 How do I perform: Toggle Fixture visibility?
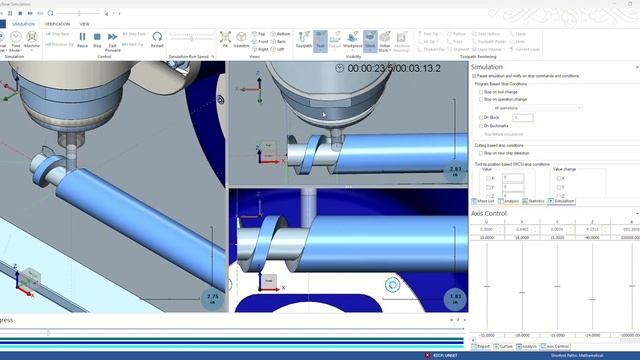(x=335, y=40)
